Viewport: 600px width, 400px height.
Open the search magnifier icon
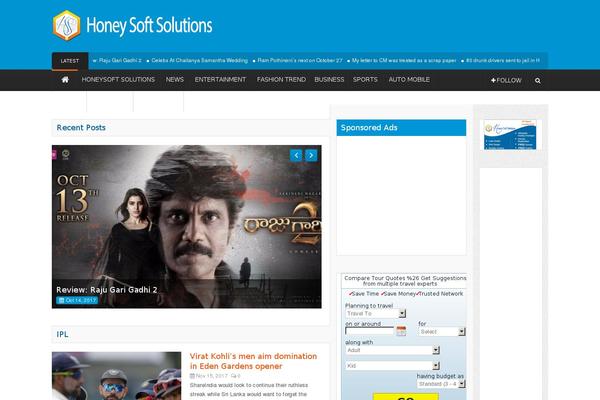(x=538, y=80)
